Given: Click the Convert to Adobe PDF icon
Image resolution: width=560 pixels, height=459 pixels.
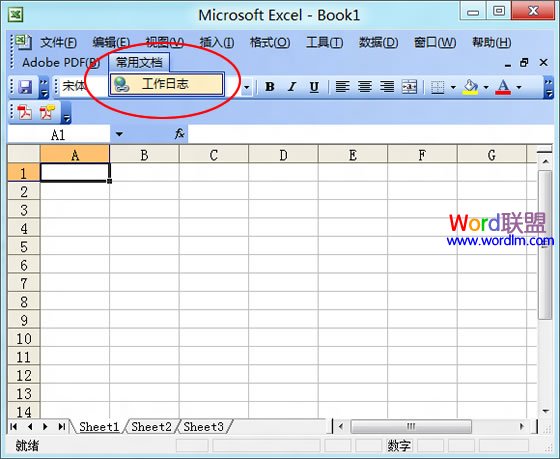Looking at the screenshot, I should (x=24, y=113).
